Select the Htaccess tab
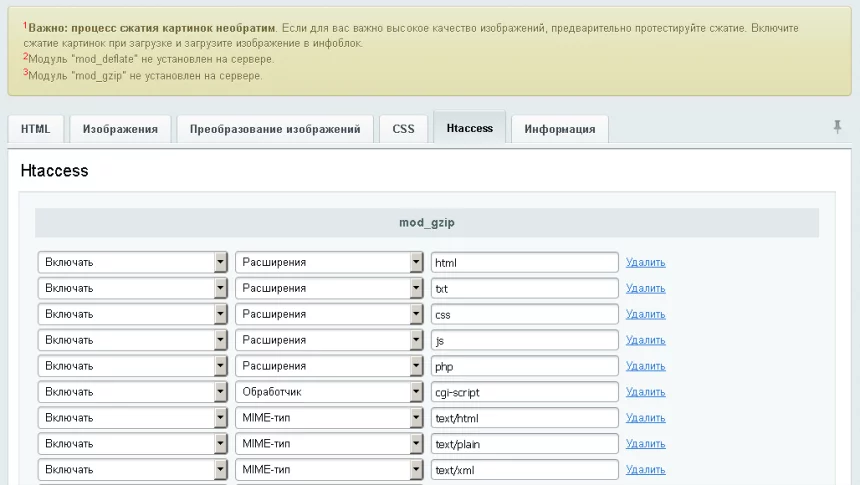This screenshot has height=485, width=860. [x=469, y=128]
